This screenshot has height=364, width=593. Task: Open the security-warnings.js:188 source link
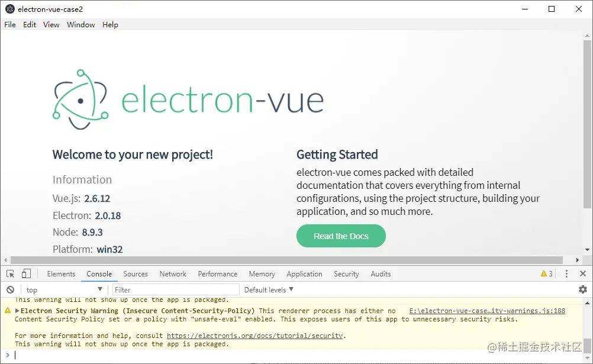487,311
